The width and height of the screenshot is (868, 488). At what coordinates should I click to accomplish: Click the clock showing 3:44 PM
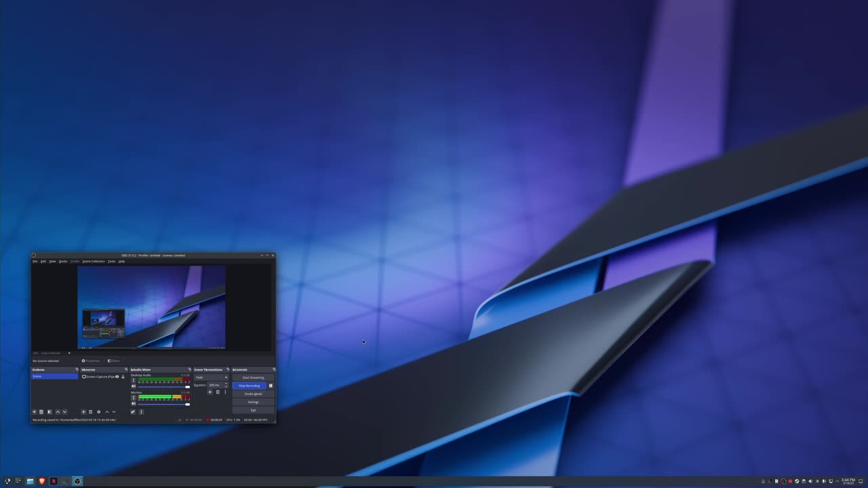(848, 481)
